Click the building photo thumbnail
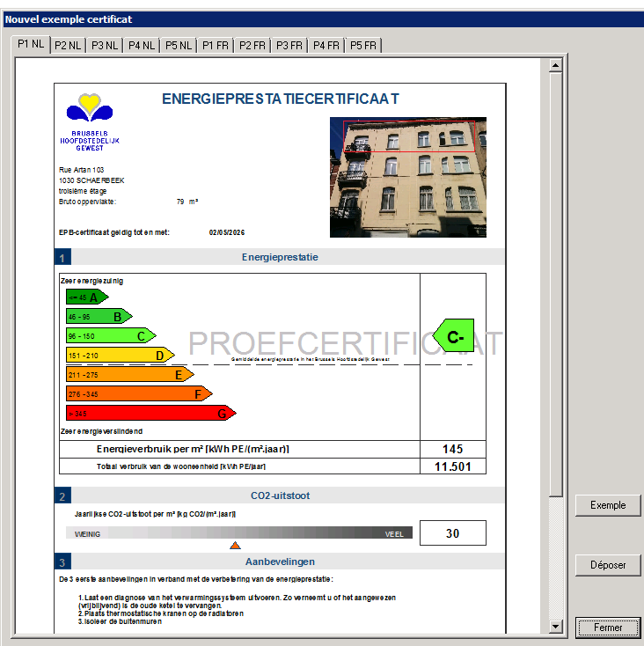The height and width of the screenshot is (646, 644). [407, 177]
